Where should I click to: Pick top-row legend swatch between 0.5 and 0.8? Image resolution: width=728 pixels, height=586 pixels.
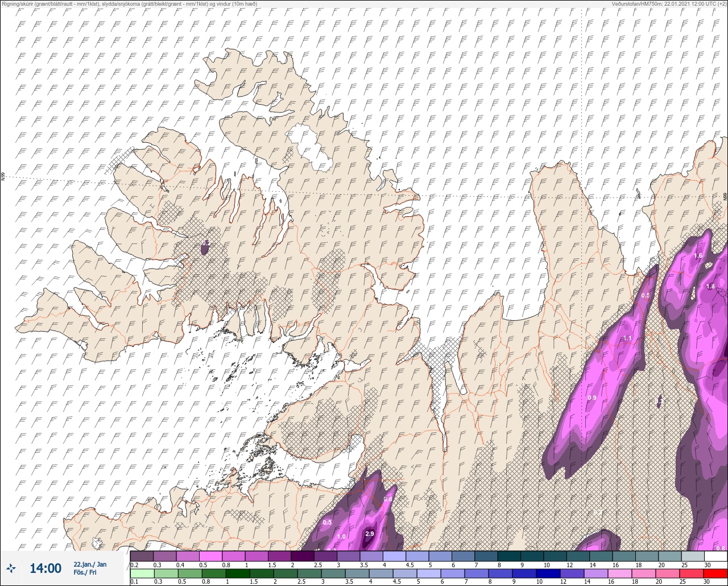click(x=210, y=556)
